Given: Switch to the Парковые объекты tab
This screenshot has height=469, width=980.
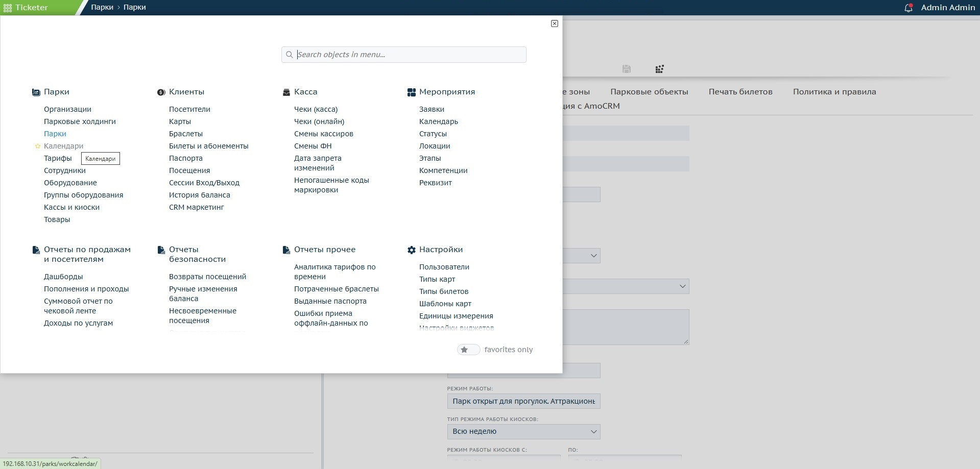Looking at the screenshot, I should point(649,92).
